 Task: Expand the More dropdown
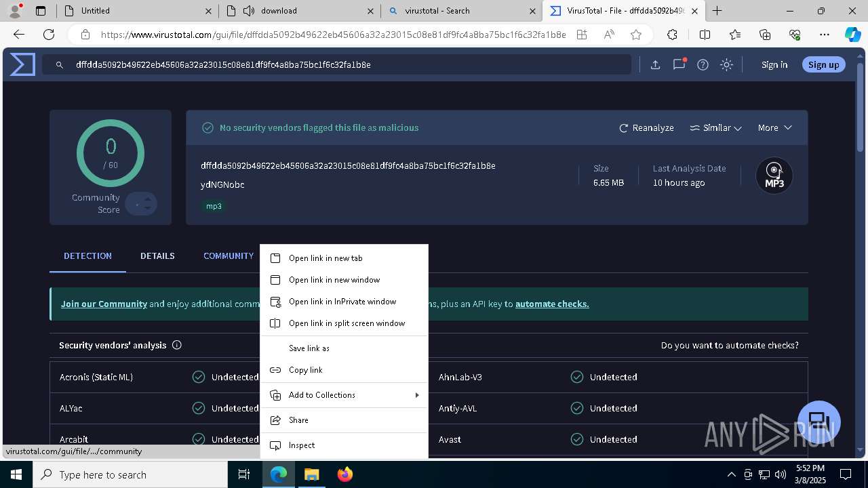[774, 127]
